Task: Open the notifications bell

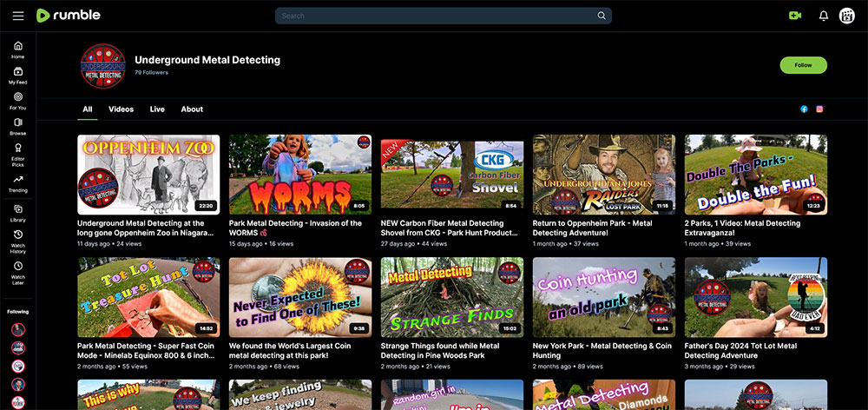Action: [x=824, y=16]
